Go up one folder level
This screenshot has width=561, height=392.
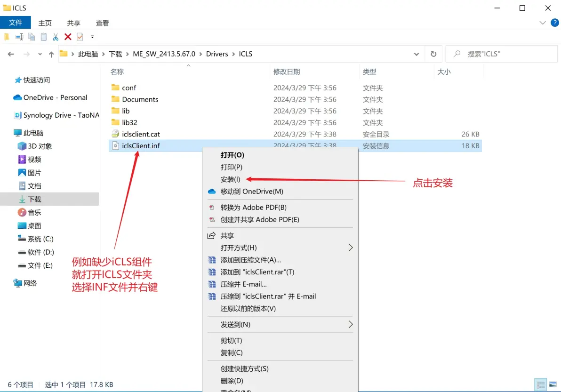[51, 54]
